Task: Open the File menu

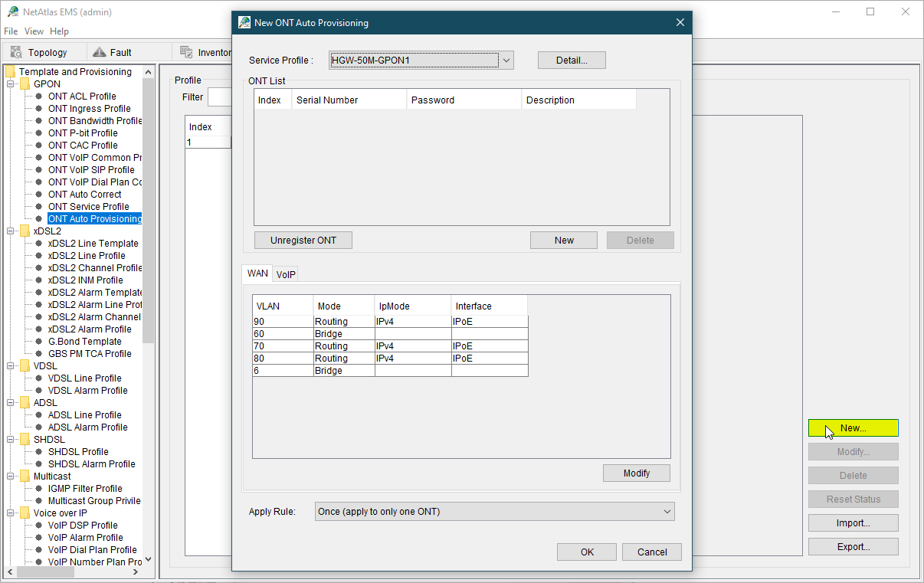Action: click(x=11, y=31)
